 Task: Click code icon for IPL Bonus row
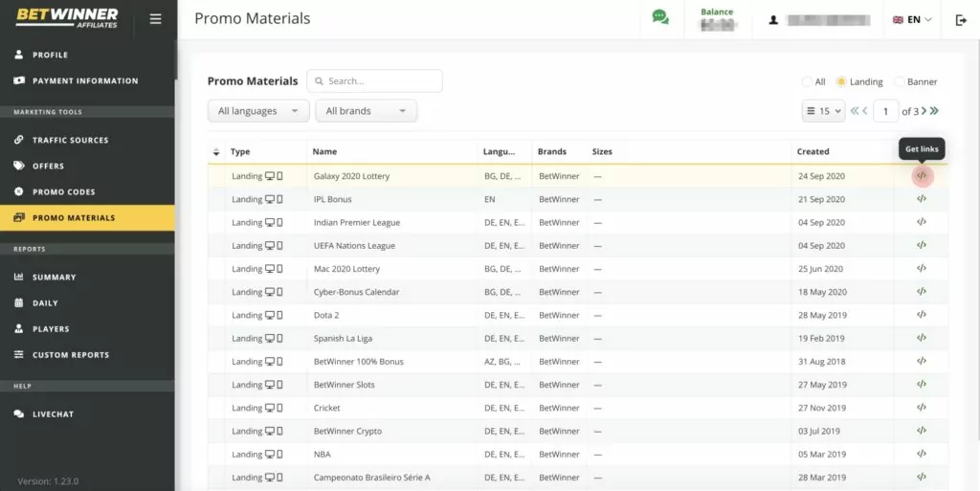click(x=922, y=199)
